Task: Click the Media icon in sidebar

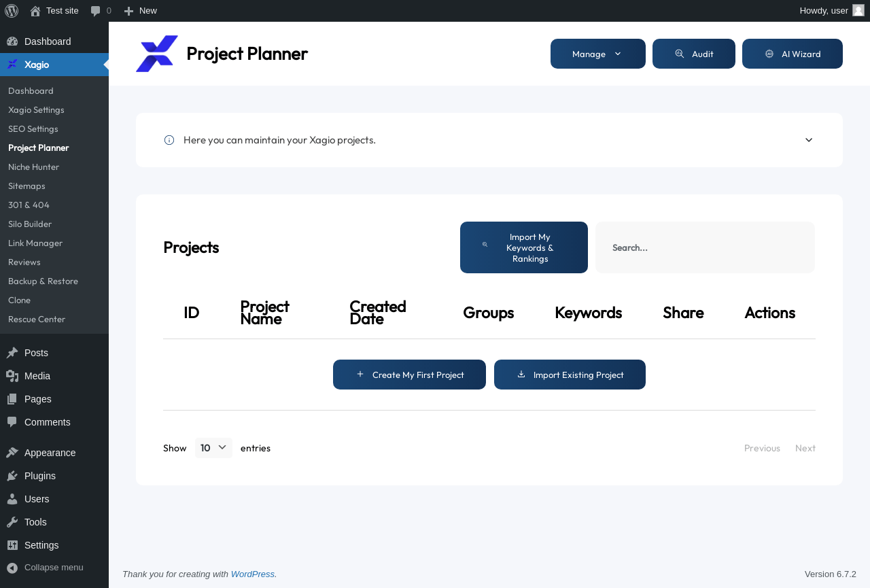Action: [x=12, y=376]
